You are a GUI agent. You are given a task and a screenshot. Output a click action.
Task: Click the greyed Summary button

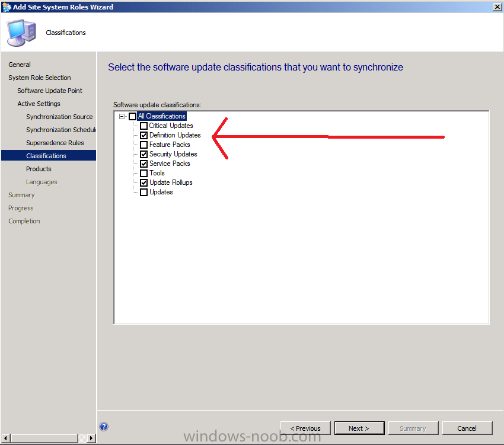[413, 428]
